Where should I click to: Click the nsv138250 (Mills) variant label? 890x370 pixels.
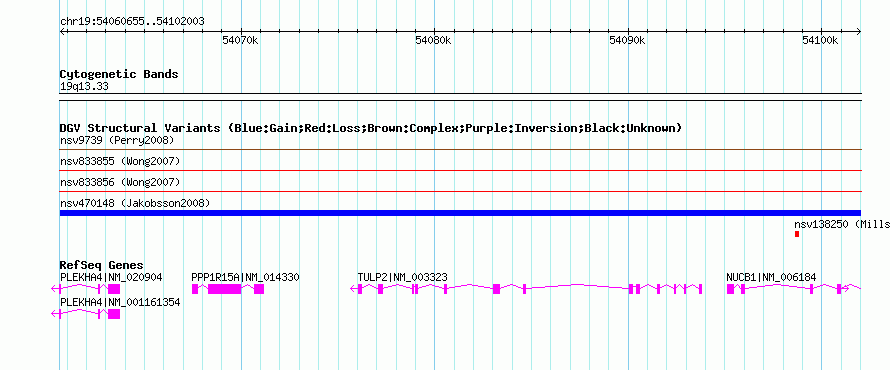tap(842, 224)
